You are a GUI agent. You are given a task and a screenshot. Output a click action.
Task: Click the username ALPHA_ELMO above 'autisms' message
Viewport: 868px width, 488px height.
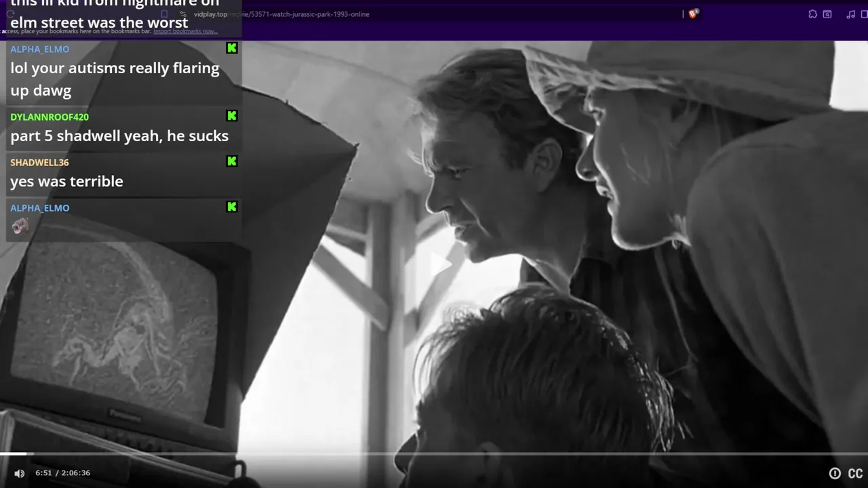[39, 49]
